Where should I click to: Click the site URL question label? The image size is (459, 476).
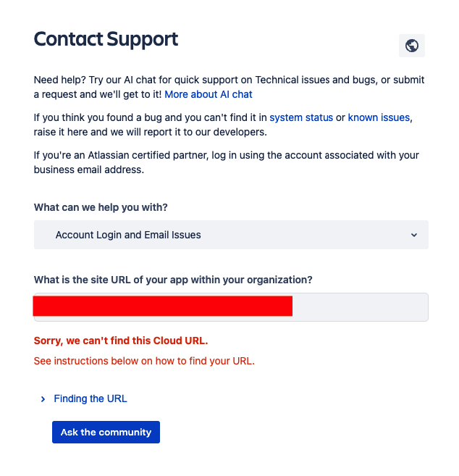[x=173, y=280]
